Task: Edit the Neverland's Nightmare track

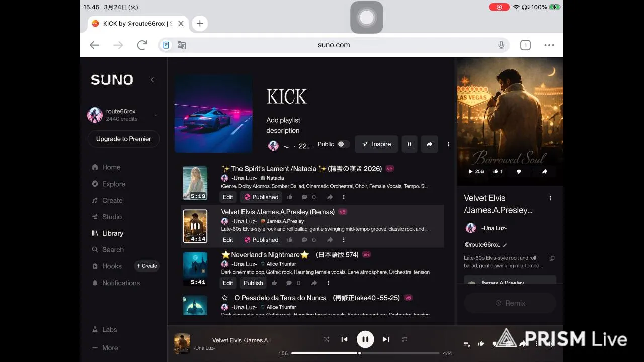Action: click(x=228, y=283)
